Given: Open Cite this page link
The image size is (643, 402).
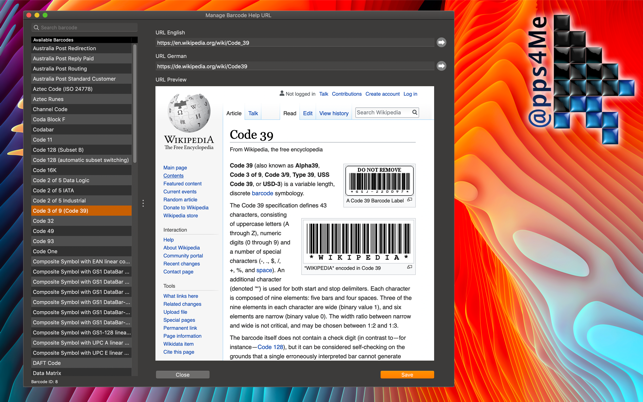Looking at the screenshot, I should pos(178,352).
